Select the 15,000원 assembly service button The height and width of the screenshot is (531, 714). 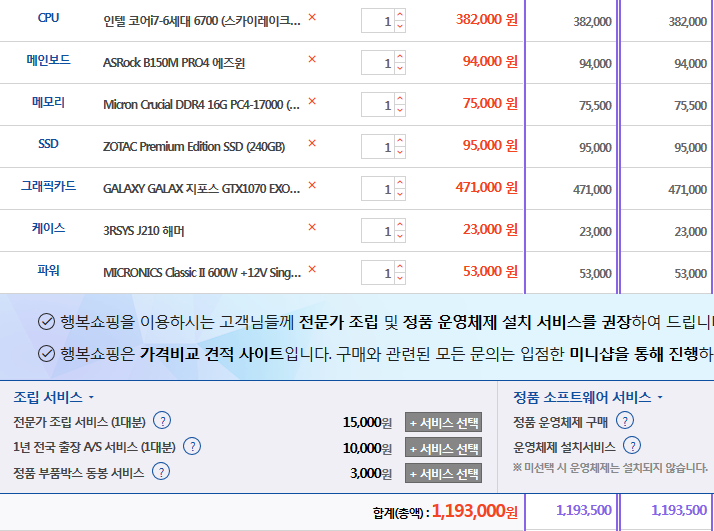[444, 423]
